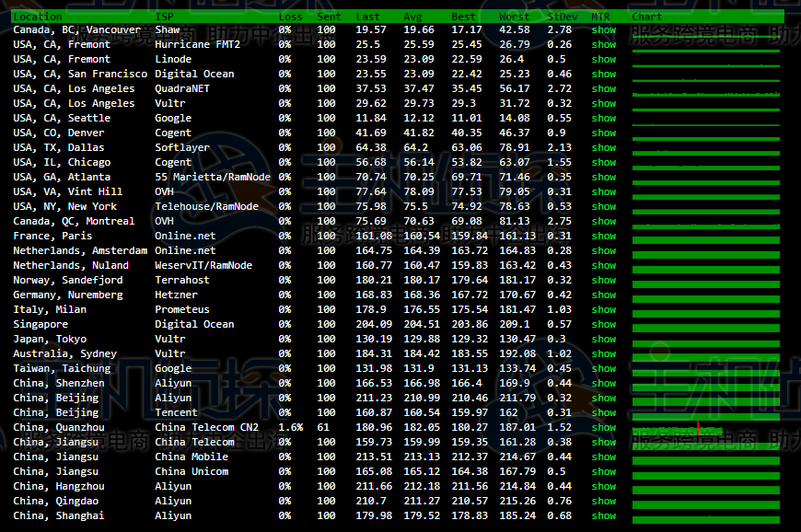The width and height of the screenshot is (801, 532).
Task: Click the Avg column header
Action: coord(412,17)
